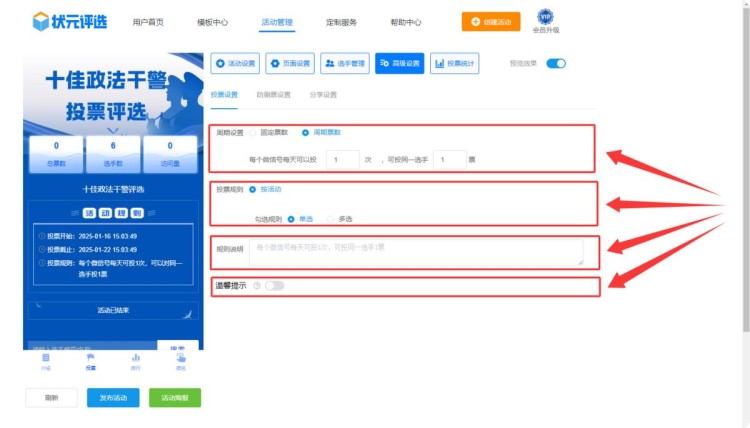The width and height of the screenshot is (750, 428).
Task: Expand the chevron under the banner title
Action: [x=112, y=129]
